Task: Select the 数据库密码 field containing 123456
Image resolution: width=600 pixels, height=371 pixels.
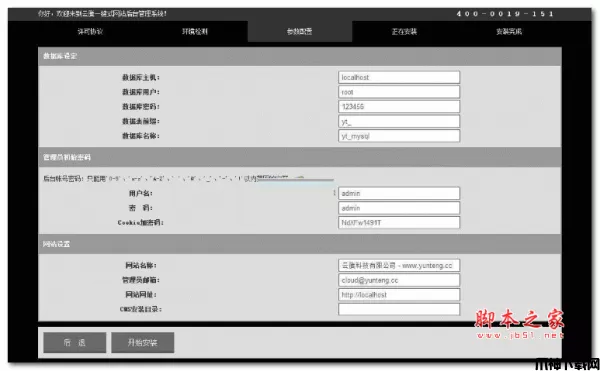Action: [399, 106]
